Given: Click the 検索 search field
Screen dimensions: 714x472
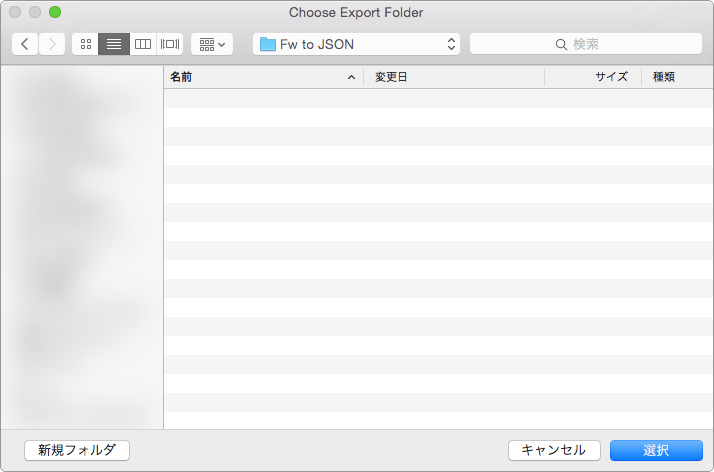Looking at the screenshot, I should pyautogui.click(x=585, y=44).
